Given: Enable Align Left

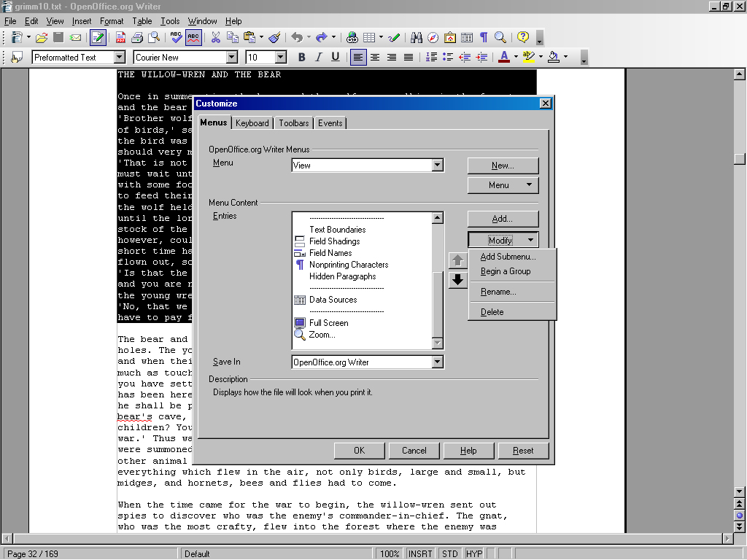Looking at the screenshot, I should pyautogui.click(x=358, y=58).
